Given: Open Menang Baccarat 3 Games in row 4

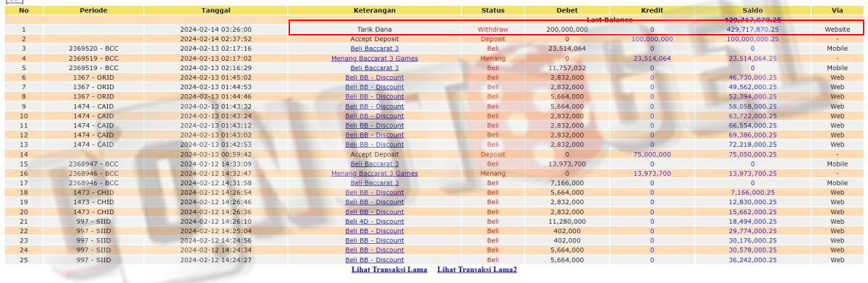Looking at the screenshot, I should coord(374,58).
